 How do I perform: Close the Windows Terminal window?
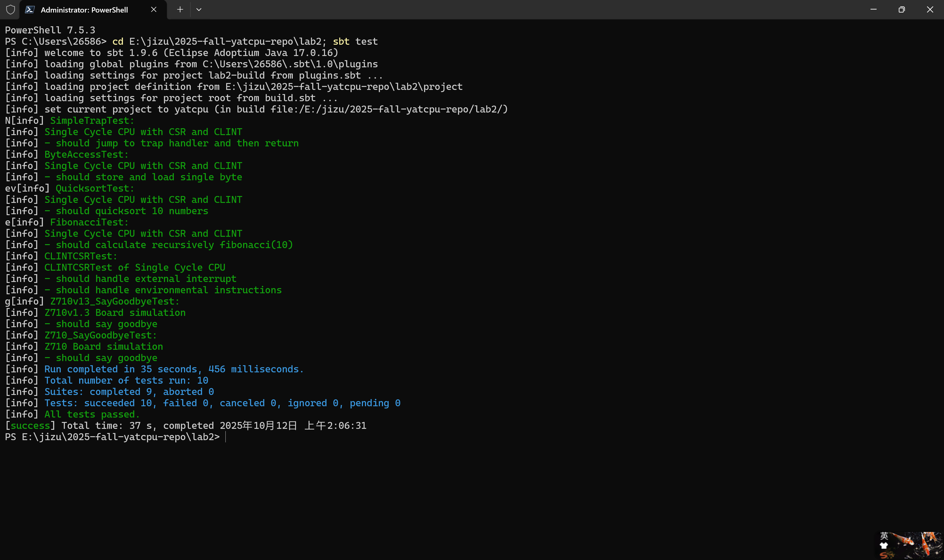pos(930,10)
